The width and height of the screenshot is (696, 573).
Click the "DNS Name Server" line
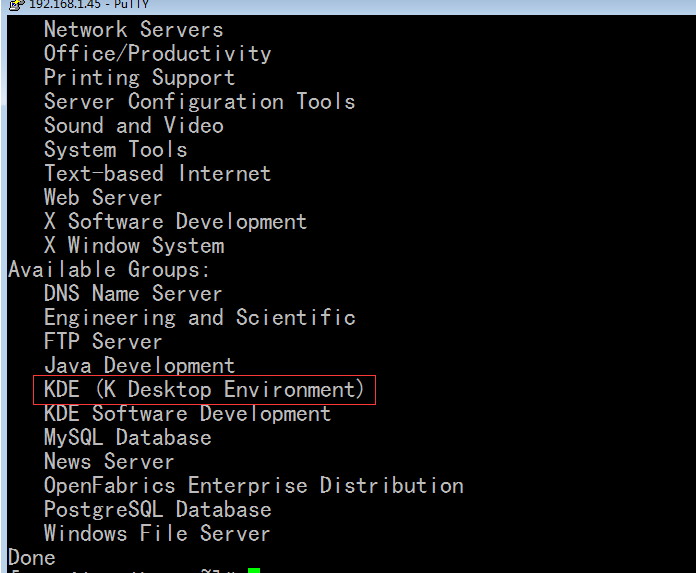[133, 294]
